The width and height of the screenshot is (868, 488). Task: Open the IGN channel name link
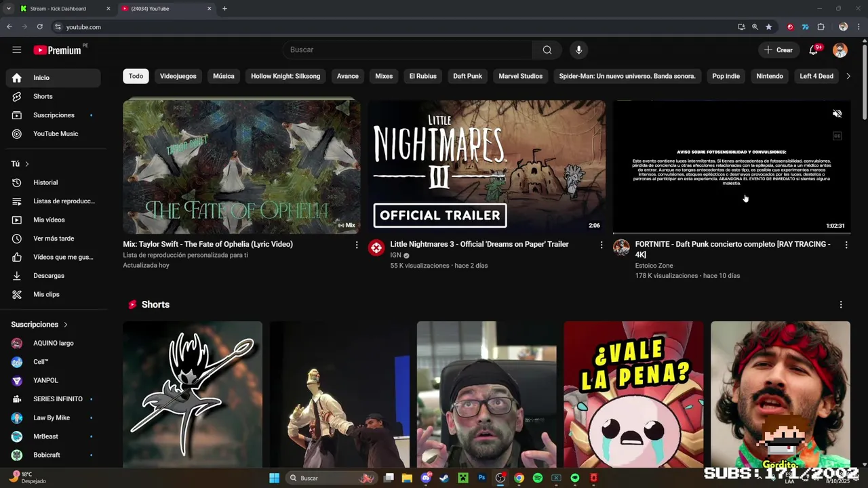[396, 256]
